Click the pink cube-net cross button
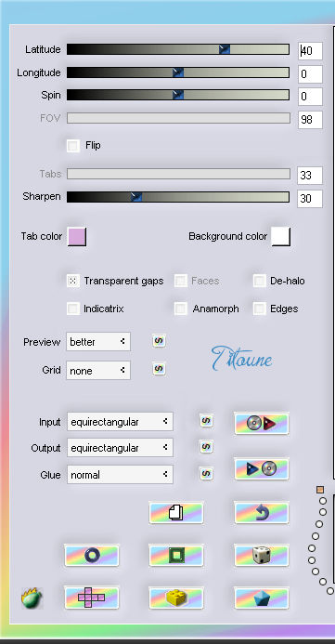 [92, 598]
